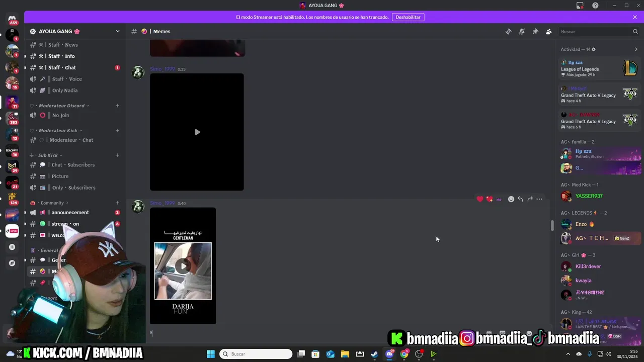The height and width of the screenshot is (362, 644).
Task: Open the TikTok LIVE server icon
Action: [12, 231]
